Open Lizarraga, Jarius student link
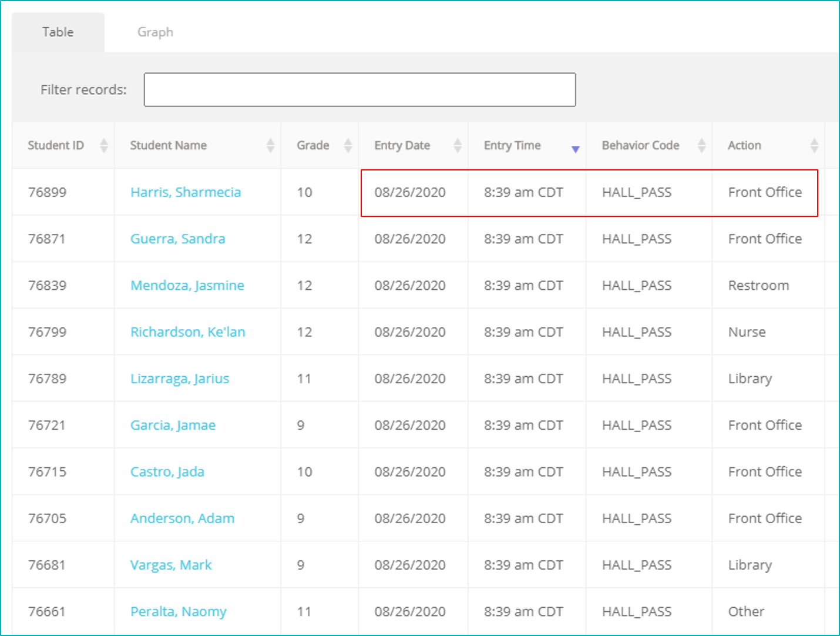This screenshot has width=840, height=636. pyautogui.click(x=179, y=379)
